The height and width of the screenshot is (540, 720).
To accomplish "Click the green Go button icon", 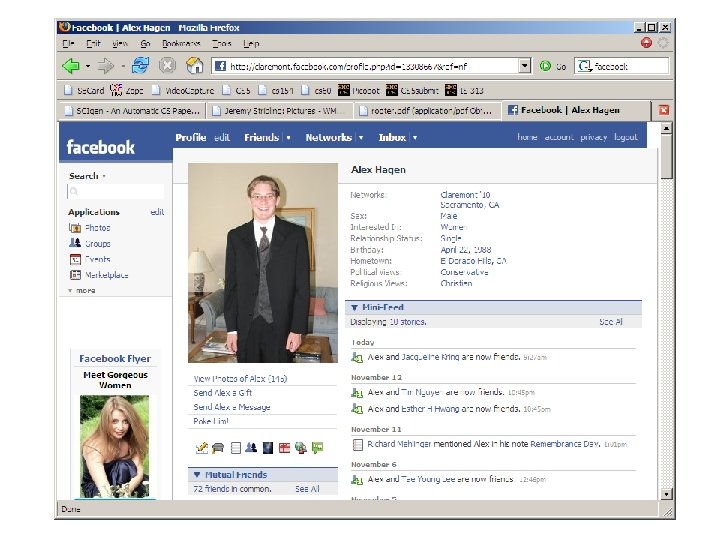I will click(x=545, y=66).
